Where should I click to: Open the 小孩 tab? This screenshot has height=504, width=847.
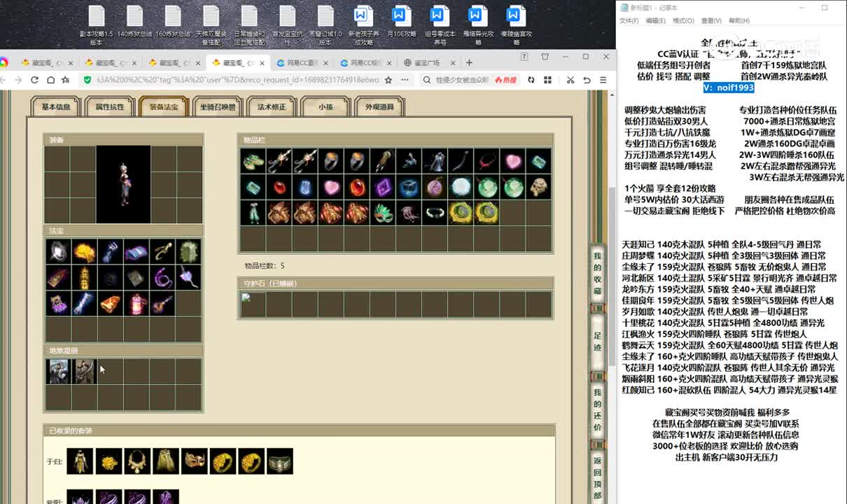coord(325,106)
